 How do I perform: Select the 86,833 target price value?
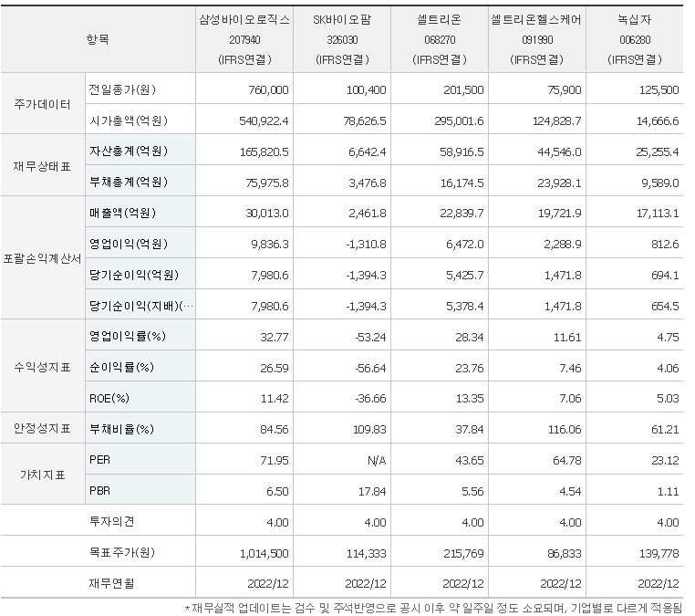565,554
